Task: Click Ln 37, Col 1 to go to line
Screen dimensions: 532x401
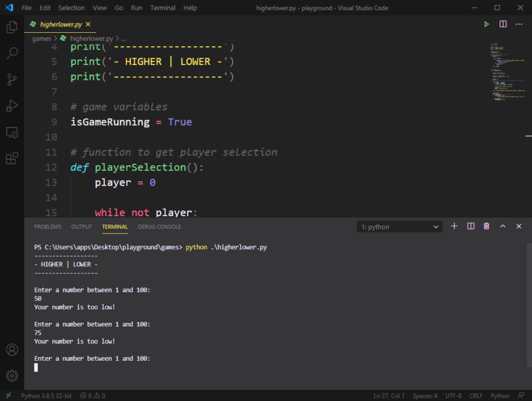Action: click(389, 395)
